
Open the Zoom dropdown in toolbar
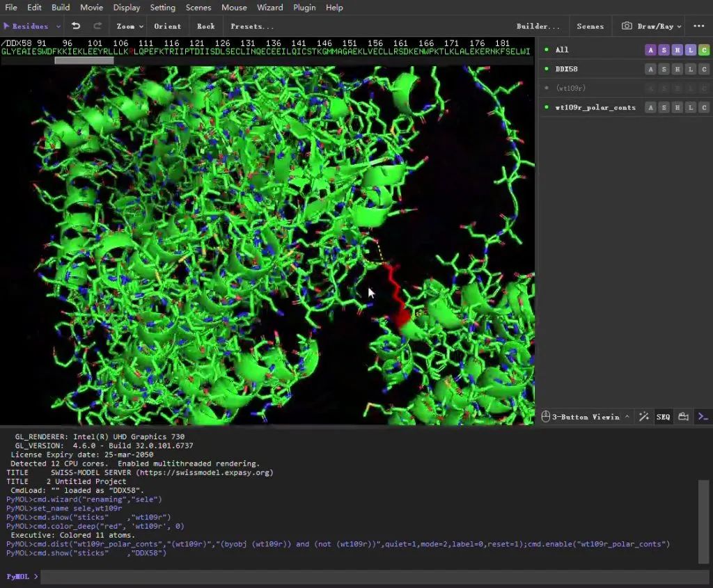point(130,26)
